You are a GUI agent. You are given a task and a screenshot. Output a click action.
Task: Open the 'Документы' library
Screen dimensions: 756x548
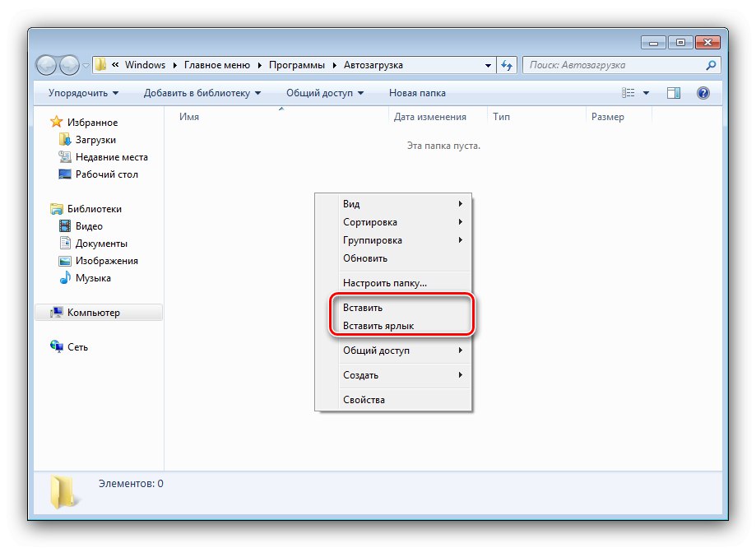pos(101,244)
